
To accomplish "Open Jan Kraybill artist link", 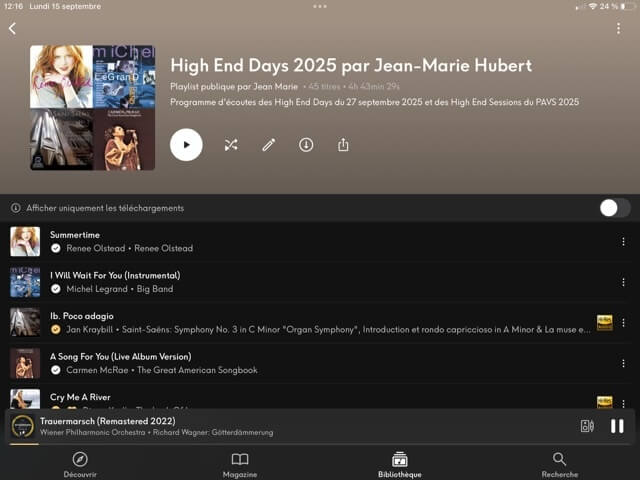I will (89, 329).
